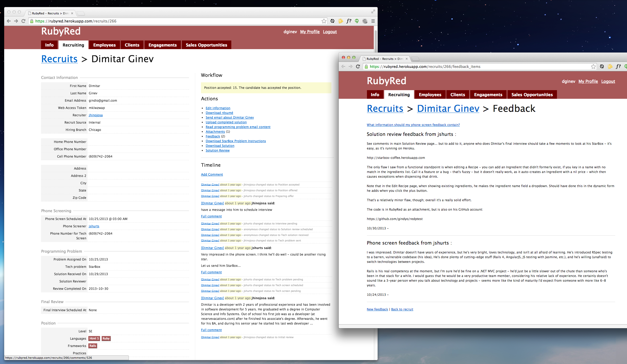This screenshot has height=364, width=627.
Task: Open Sales Opportunities tab in the back window
Action: coord(206,45)
